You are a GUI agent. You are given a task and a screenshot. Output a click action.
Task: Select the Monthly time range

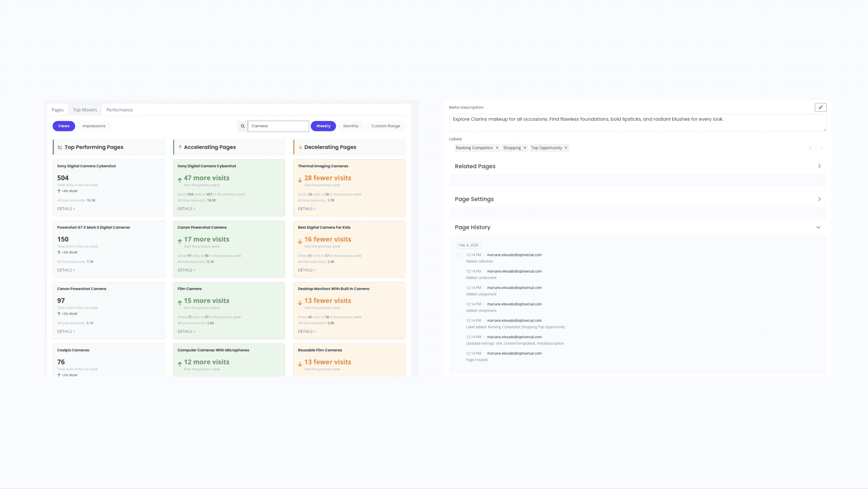click(x=351, y=126)
